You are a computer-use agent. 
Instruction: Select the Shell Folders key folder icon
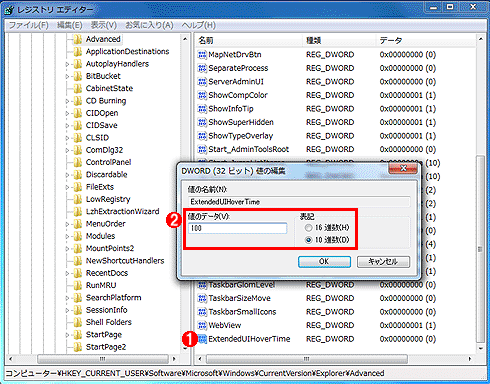pyautogui.click(x=78, y=322)
